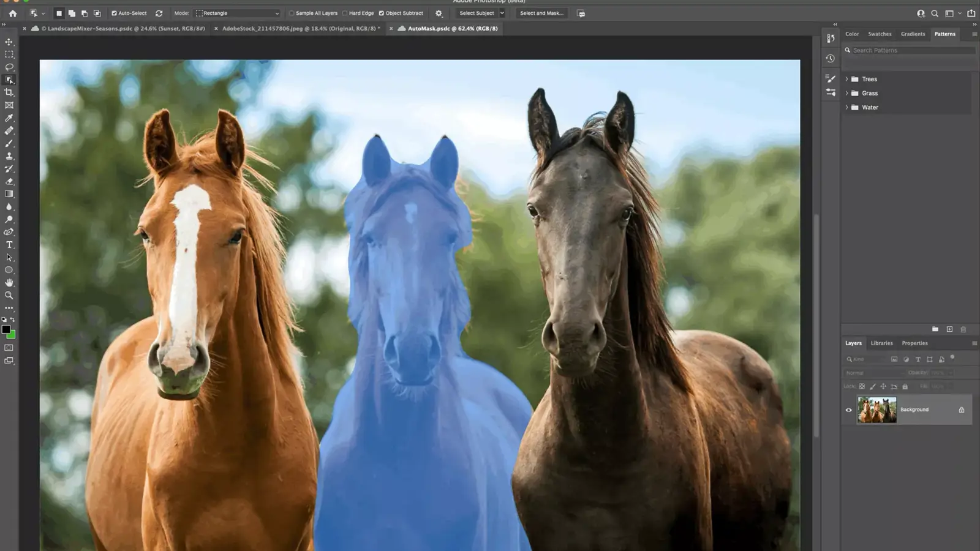
Task: Uncheck the Object Subtract option
Action: pos(382,13)
